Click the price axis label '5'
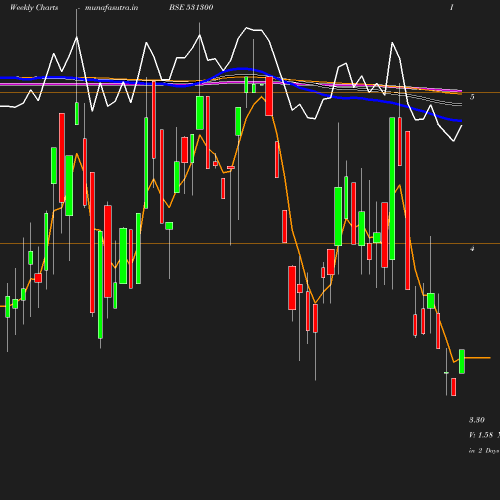500x500 pixels. [x=472, y=97]
